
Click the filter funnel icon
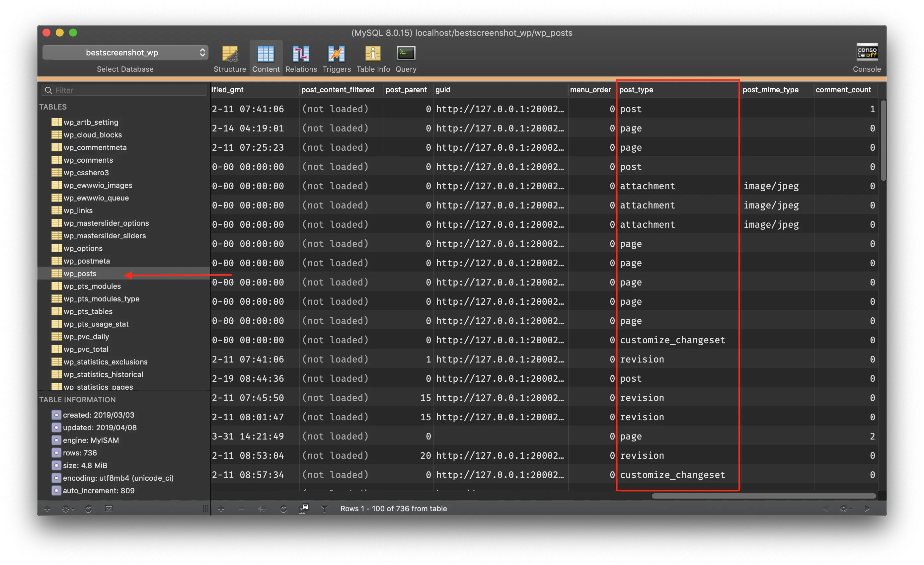[x=324, y=509]
